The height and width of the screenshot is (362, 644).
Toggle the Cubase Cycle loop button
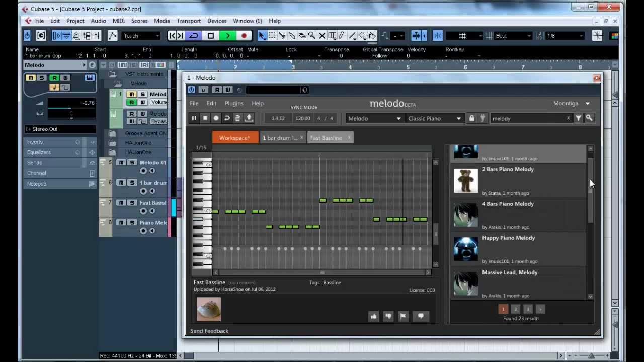click(x=194, y=36)
